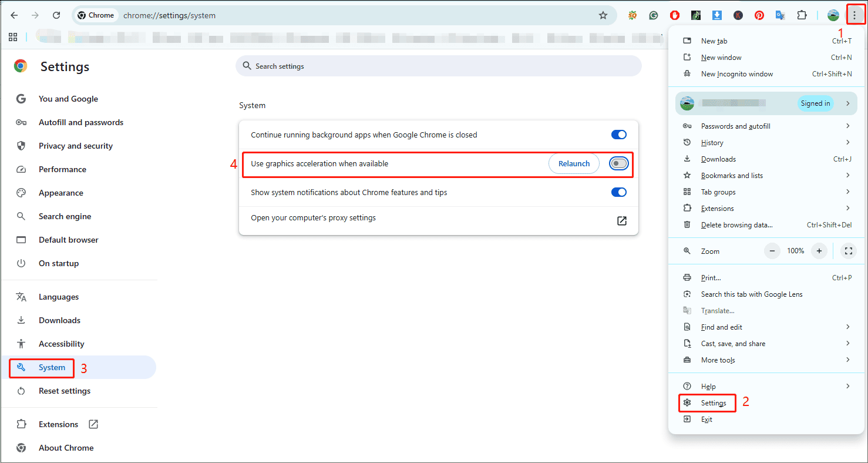Open the Google Translate extension
868x463 pixels.
point(780,15)
